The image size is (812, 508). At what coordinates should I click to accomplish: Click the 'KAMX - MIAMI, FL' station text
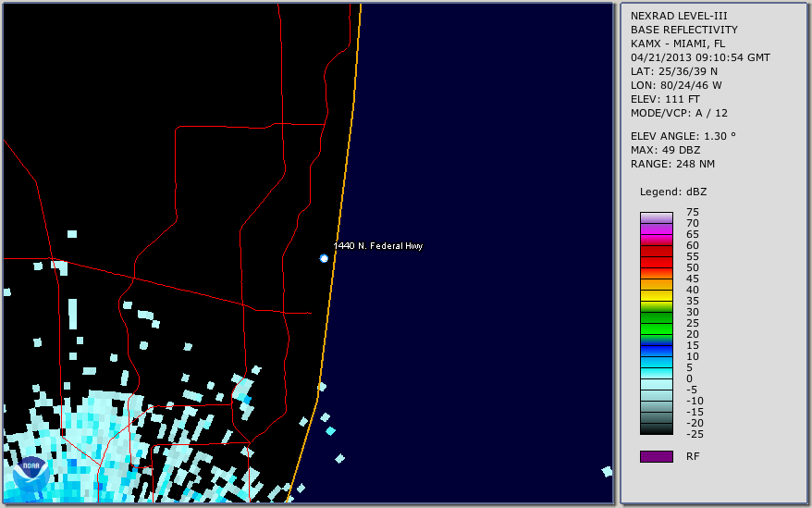[x=678, y=43]
